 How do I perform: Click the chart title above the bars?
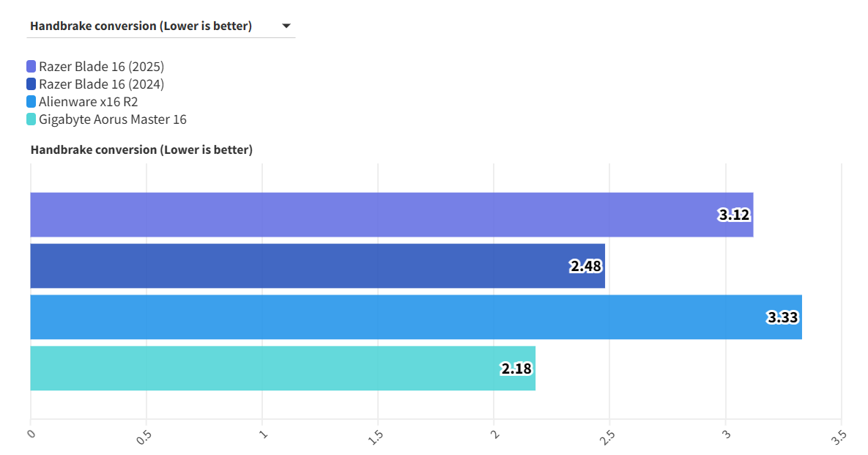(x=141, y=149)
